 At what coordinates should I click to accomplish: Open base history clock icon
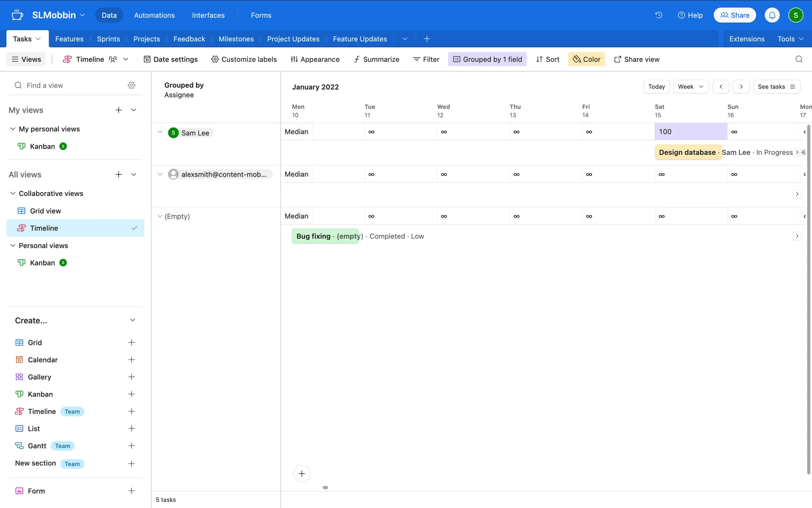(x=658, y=15)
